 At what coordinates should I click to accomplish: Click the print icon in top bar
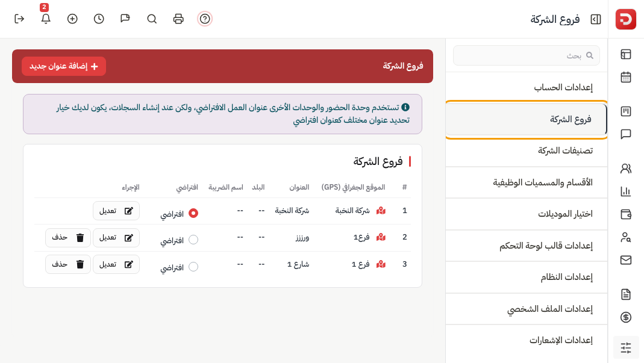click(178, 19)
